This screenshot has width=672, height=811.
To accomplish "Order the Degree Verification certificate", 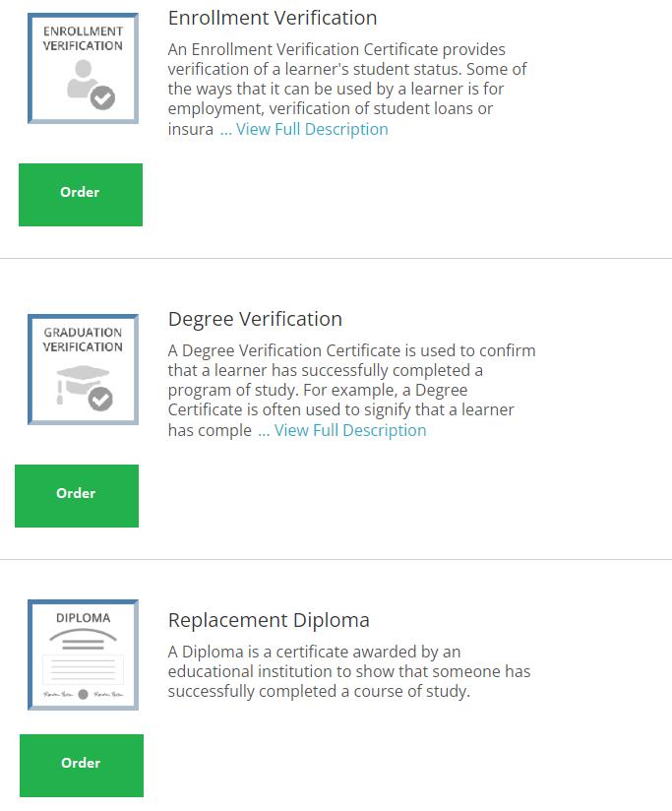I will 77,495.
